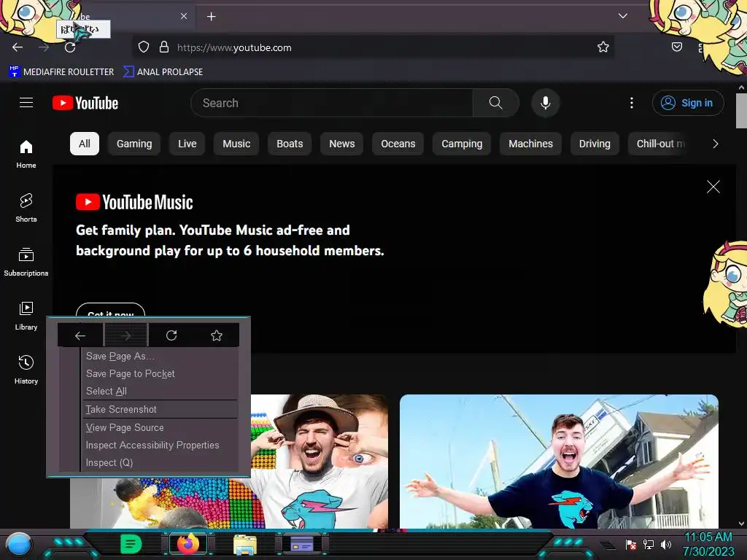Open volume control in the system tray
The width and height of the screenshot is (747, 560).
point(666,544)
